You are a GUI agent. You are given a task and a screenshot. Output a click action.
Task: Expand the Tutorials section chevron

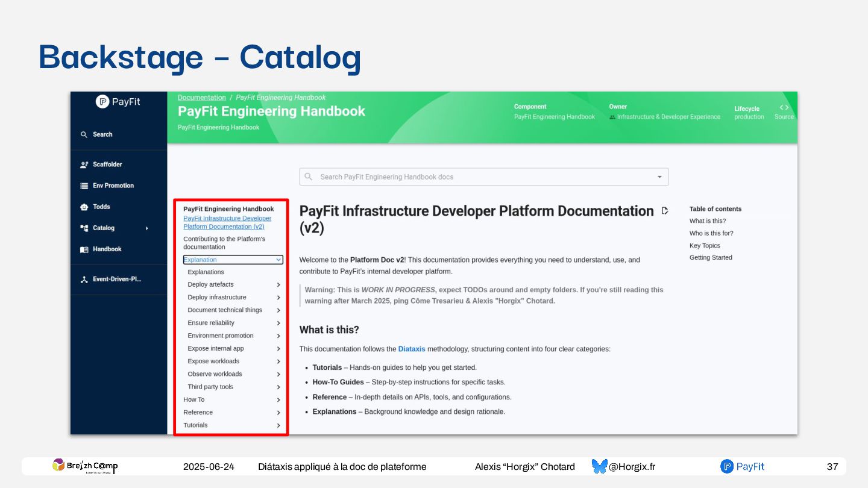278,425
